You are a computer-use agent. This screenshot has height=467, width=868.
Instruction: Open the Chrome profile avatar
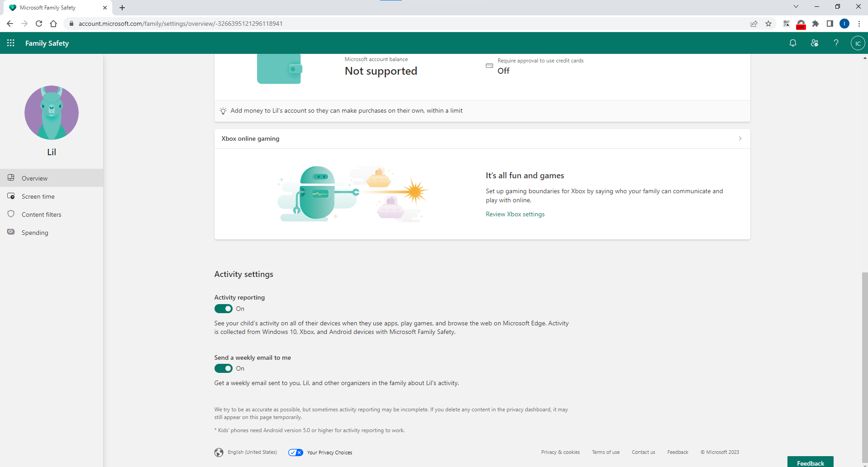pos(844,24)
